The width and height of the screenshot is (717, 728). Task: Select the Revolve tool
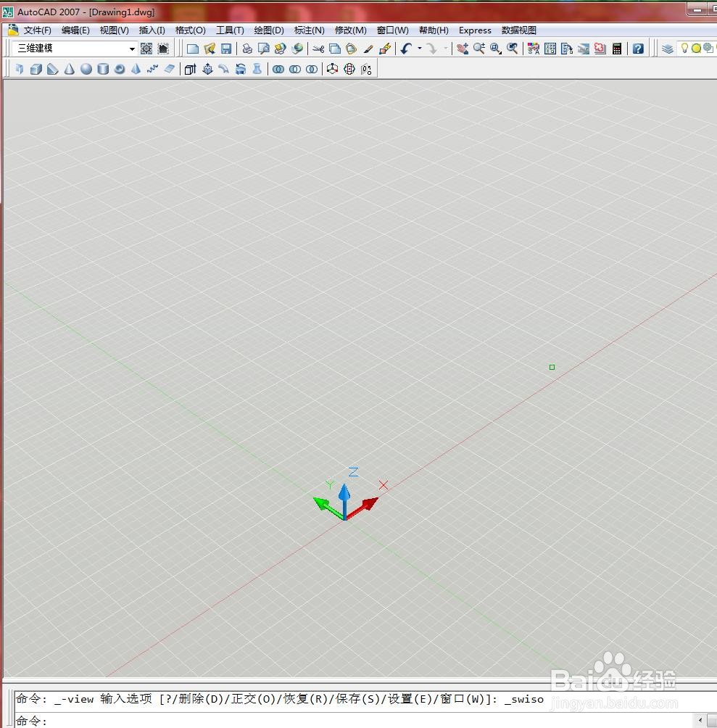(x=241, y=69)
